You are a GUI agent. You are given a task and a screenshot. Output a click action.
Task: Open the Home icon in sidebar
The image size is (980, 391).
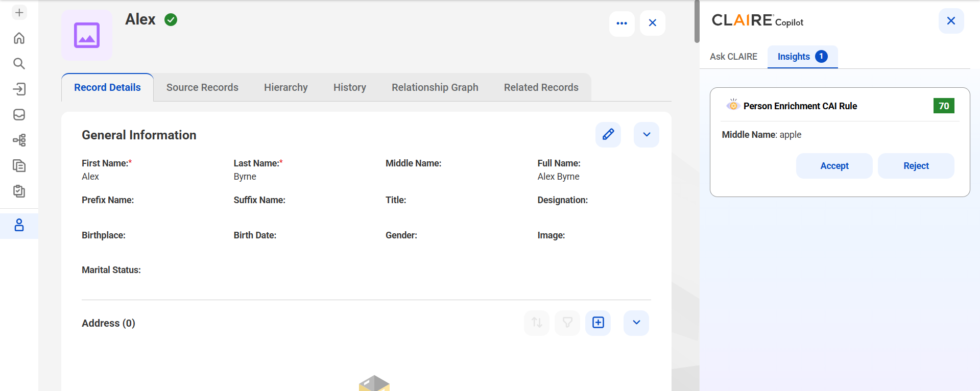[19, 38]
